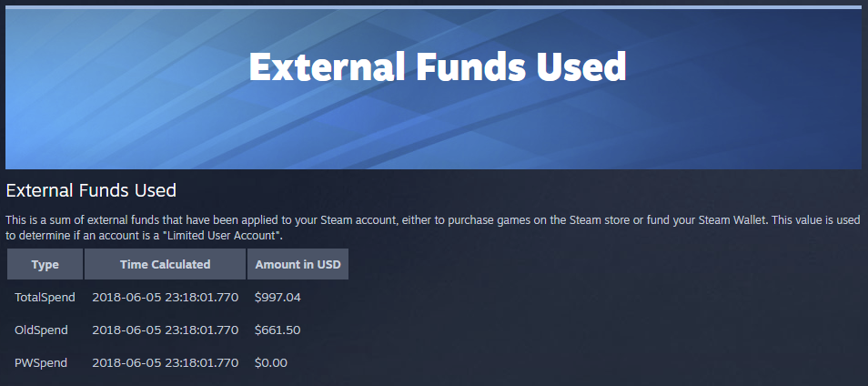Select the Amount in USD column header

[298, 264]
